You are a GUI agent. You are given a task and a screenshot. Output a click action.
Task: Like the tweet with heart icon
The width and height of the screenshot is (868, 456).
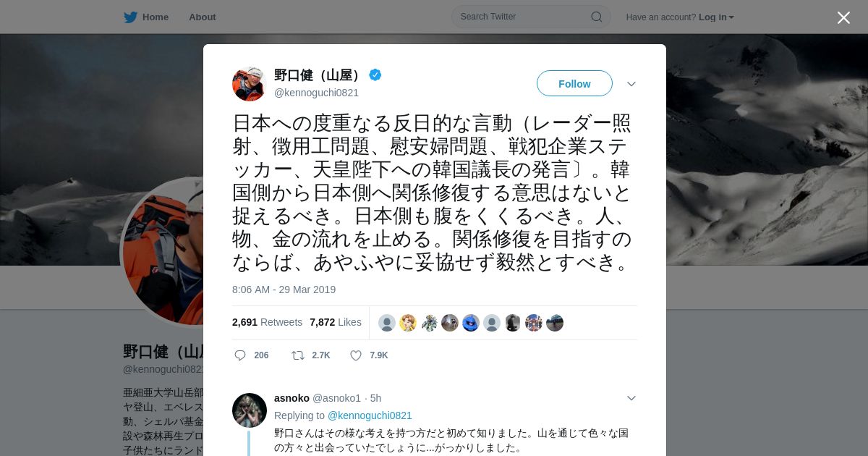pyautogui.click(x=356, y=355)
